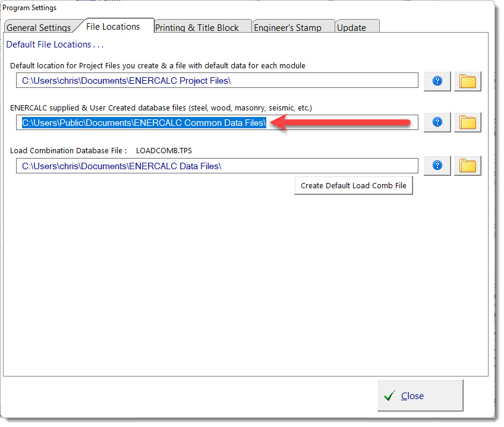Close the Program Settings dialog
This screenshot has width=504, height=427.
[x=420, y=395]
